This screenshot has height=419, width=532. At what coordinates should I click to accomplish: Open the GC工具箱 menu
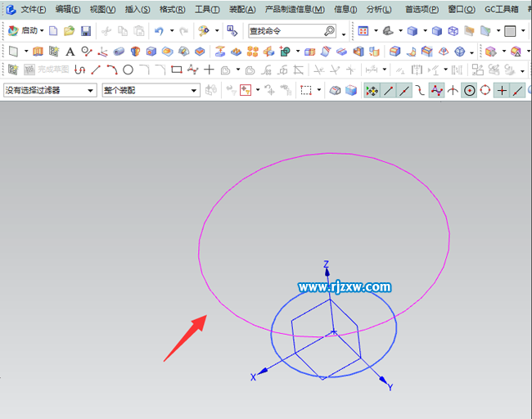501,9
